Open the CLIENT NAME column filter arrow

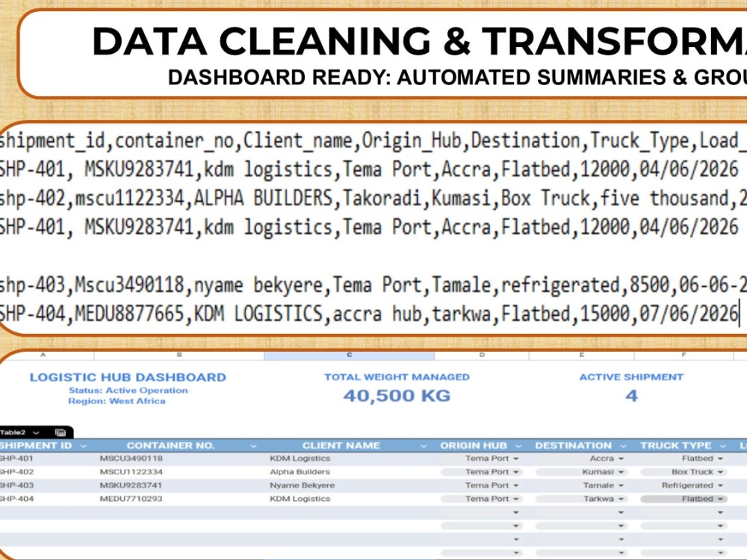[424, 447]
